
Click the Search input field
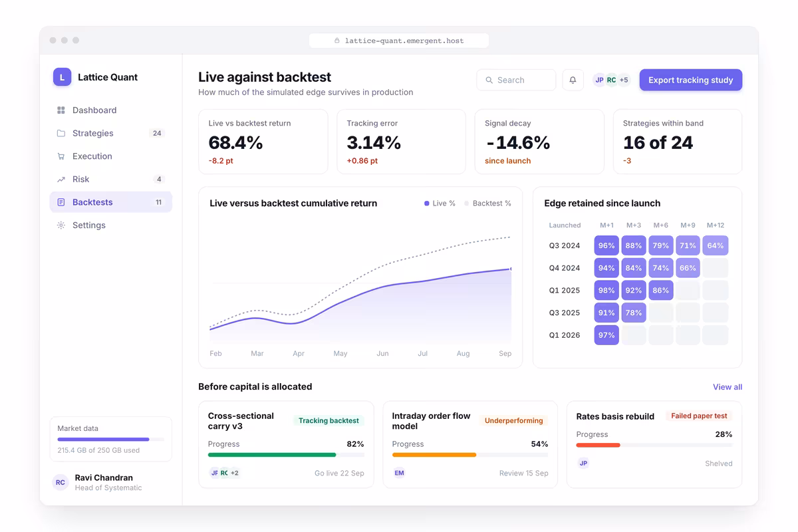(x=516, y=80)
